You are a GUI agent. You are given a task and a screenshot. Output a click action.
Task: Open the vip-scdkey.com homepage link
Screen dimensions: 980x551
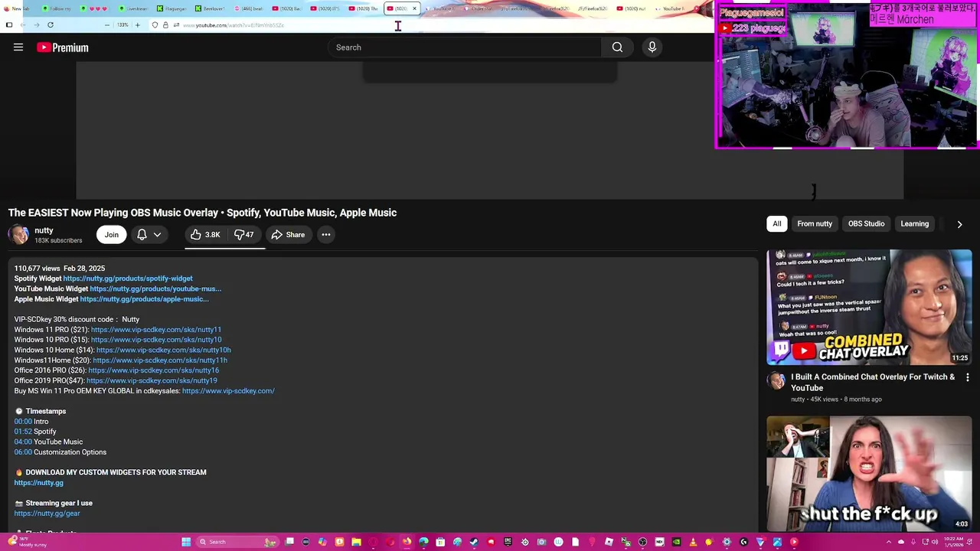(x=228, y=391)
